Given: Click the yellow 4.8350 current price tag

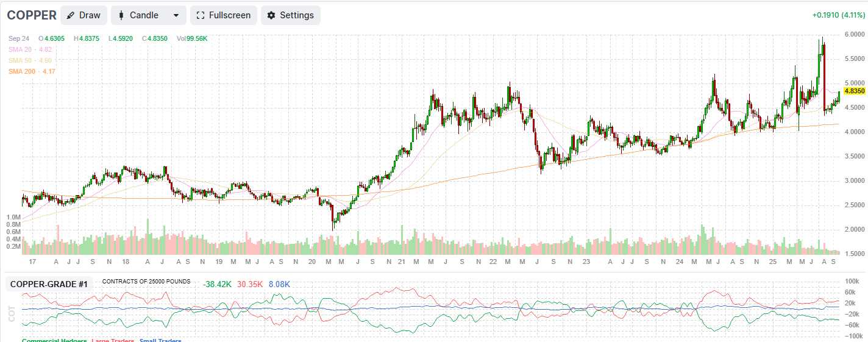Looking at the screenshot, I should click(x=853, y=91).
